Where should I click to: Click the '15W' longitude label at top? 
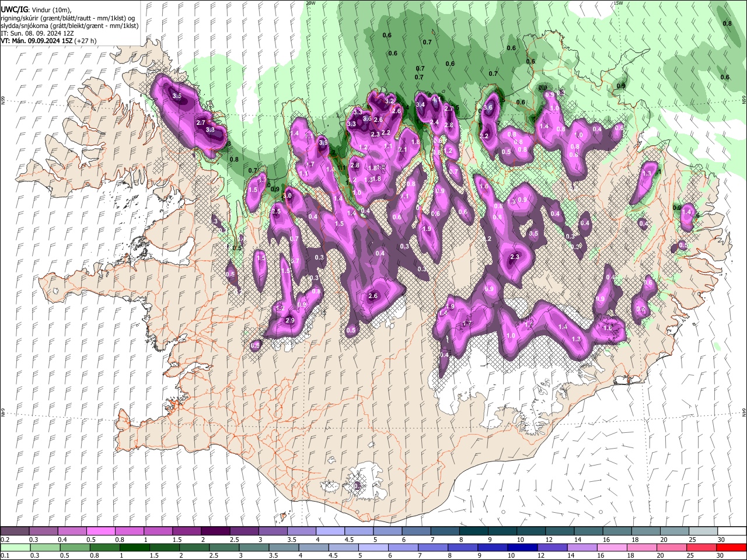tap(618, 3)
